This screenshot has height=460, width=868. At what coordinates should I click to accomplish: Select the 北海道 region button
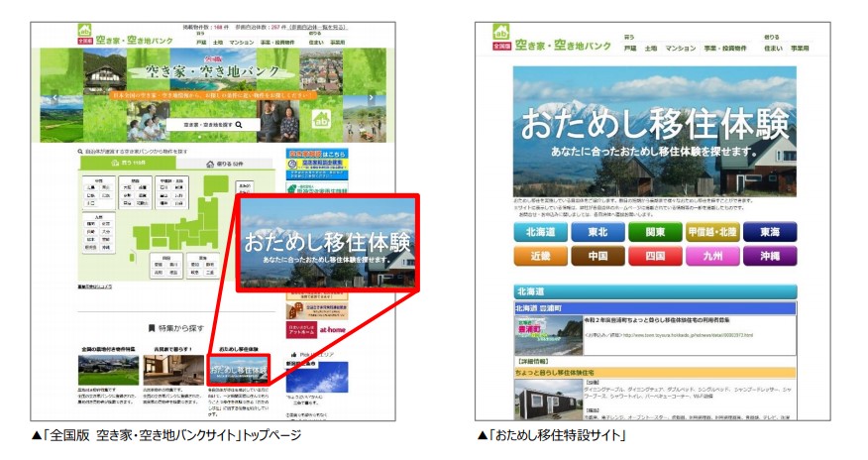coord(540,232)
